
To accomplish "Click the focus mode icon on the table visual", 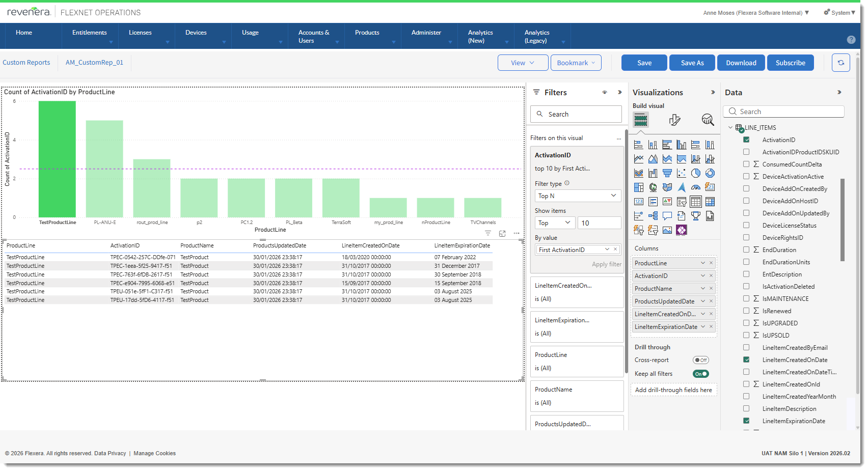I will tap(502, 233).
